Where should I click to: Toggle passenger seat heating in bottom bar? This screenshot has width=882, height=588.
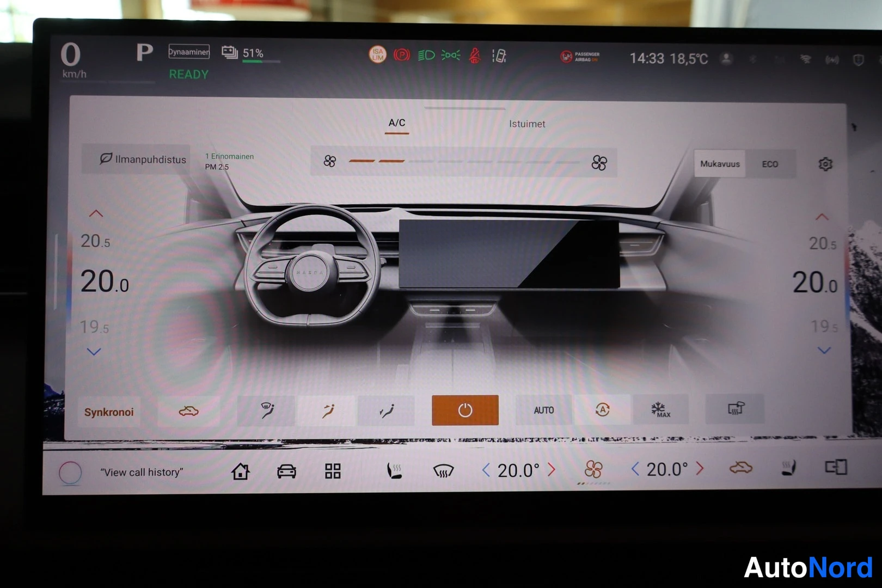788,468
